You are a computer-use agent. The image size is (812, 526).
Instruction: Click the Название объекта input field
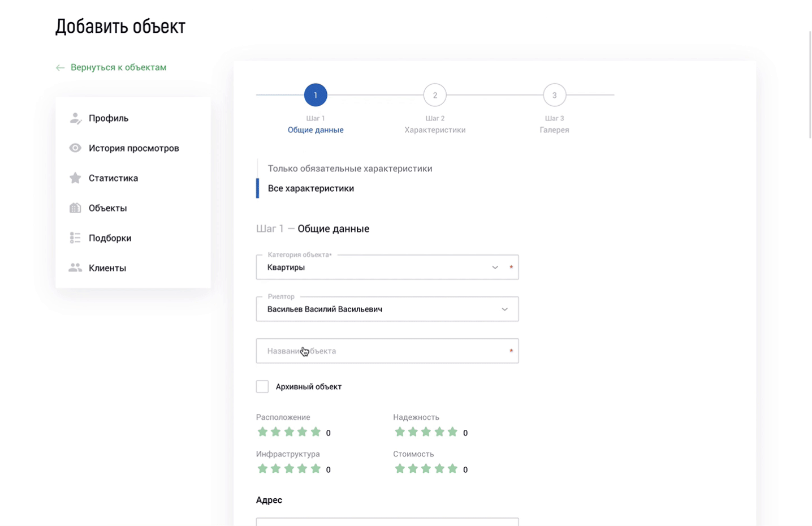[387, 351]
